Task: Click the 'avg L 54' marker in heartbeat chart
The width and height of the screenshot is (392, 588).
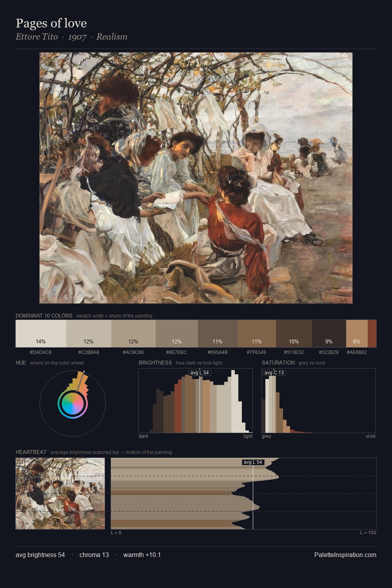Action: pyautogui.click(x=253, y=462)
